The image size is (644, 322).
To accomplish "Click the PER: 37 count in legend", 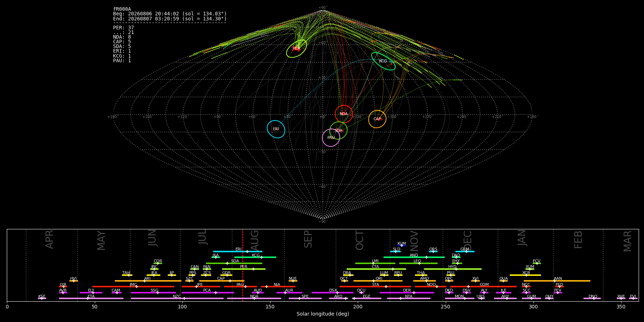I will [123, 28].
